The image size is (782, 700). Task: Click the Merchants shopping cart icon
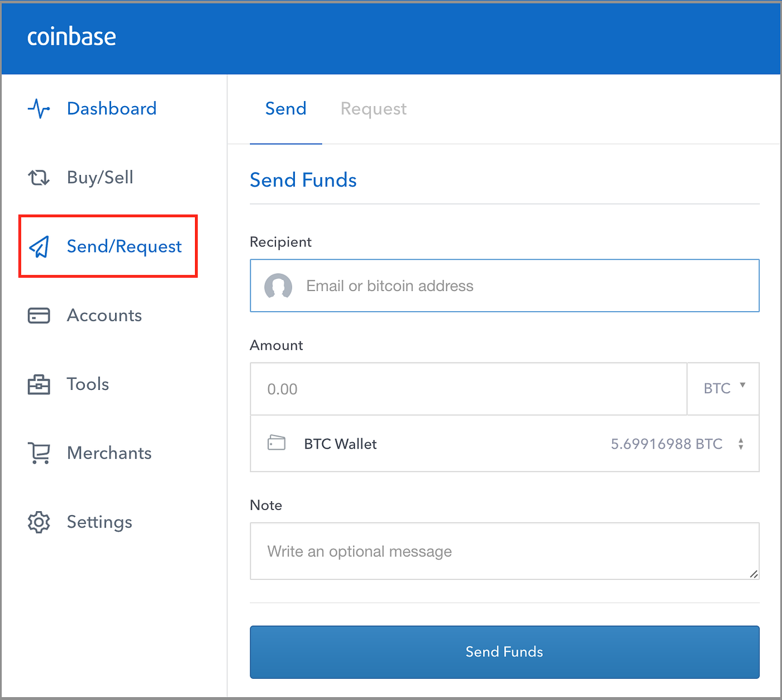[39, 453]
